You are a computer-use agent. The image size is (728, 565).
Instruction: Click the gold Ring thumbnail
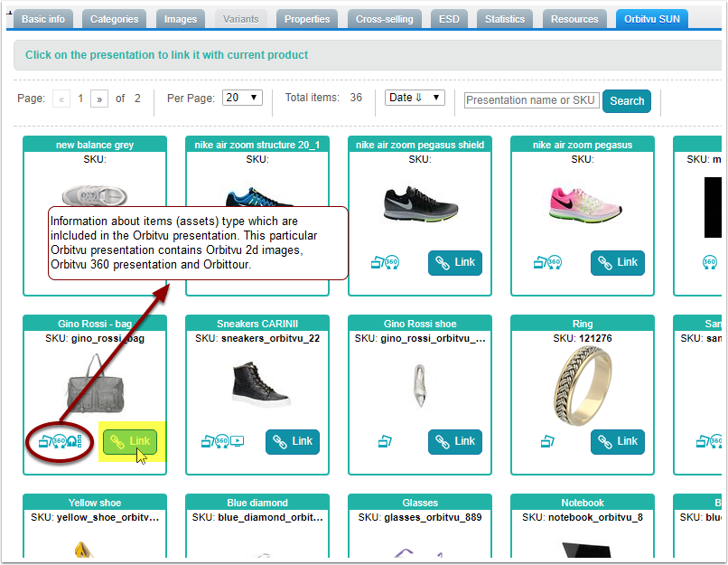[x=583, y=386]
